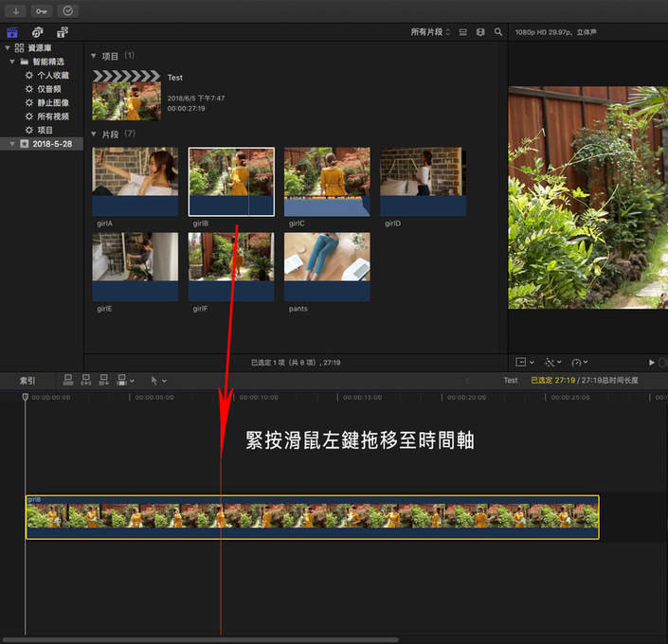Toggle filmstrip or list view in browser
668x644 pixels.
pyautogui.click(x=463, y=32)
